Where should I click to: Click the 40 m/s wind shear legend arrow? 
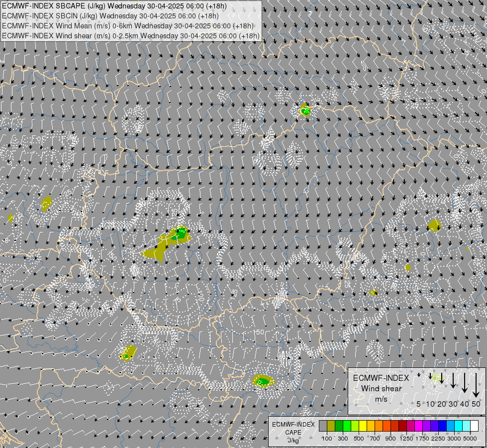[x=465, y=383]
